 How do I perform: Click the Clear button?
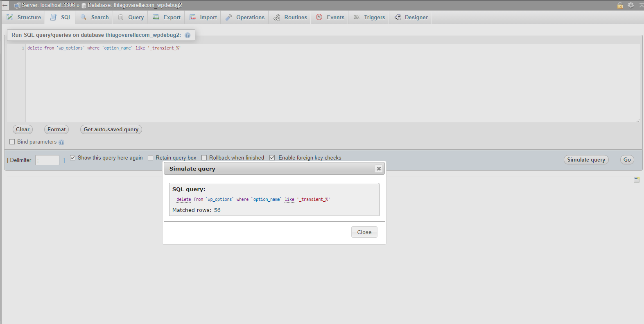pos(23,130)
